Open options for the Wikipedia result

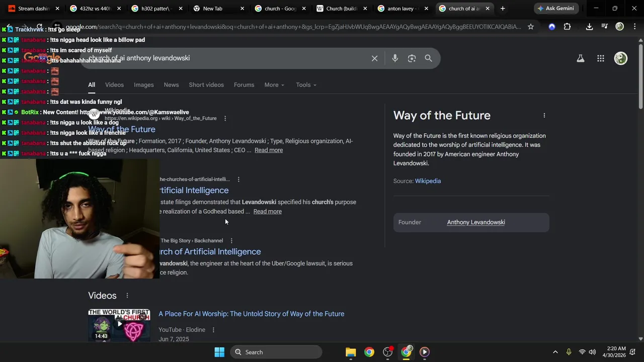tap(225, 119)
